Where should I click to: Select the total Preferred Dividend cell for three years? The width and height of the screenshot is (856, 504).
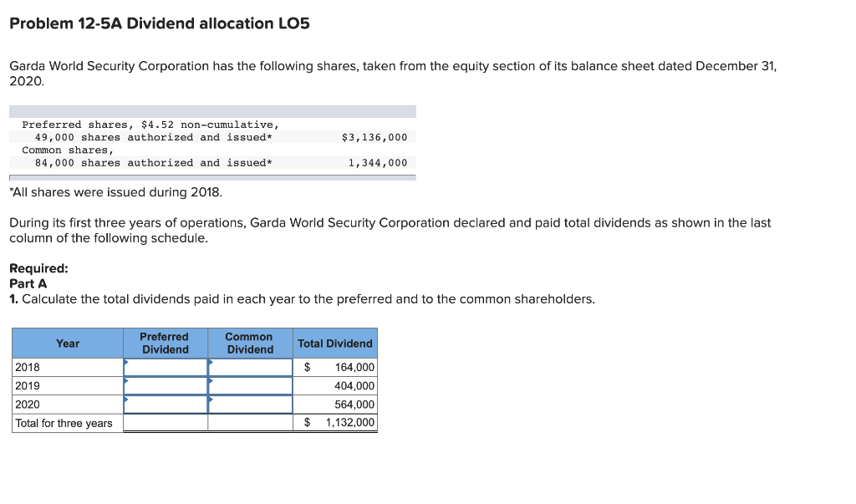pos(166,423)
